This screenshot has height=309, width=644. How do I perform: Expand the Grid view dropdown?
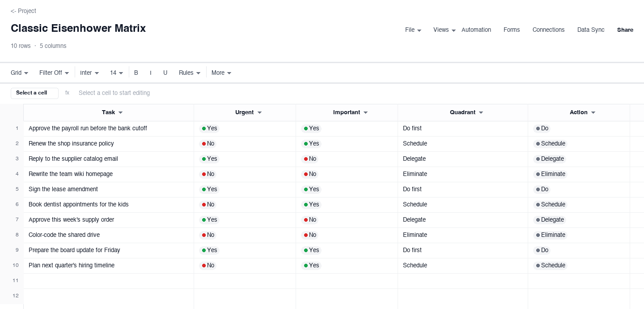point(20,73)
